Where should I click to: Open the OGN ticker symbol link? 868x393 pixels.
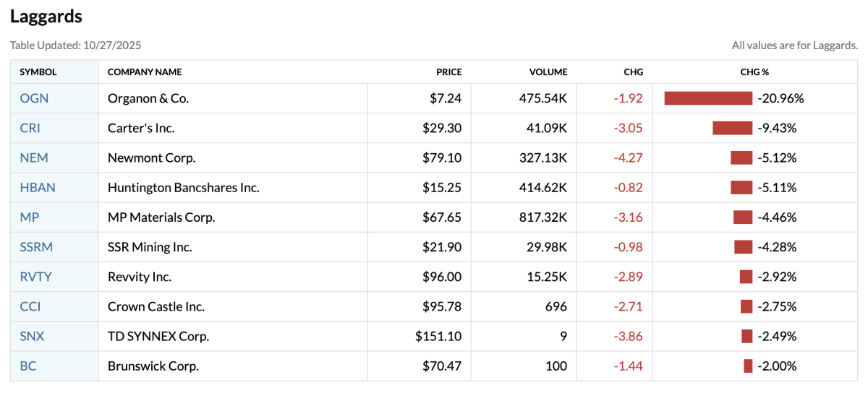pyautogui.click(x=34, y=98)
